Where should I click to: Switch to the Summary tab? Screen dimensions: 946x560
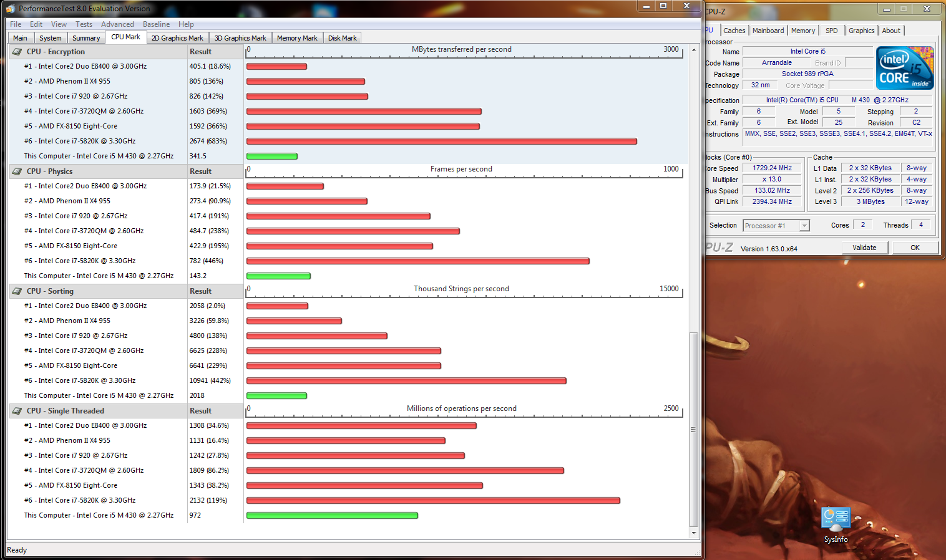(x=86, y=38)
